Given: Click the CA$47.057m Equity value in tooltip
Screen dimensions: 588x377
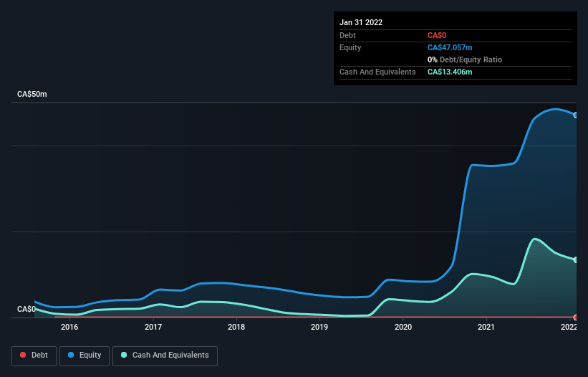Looking at the screenshot, I should click(x=450, y=47).
